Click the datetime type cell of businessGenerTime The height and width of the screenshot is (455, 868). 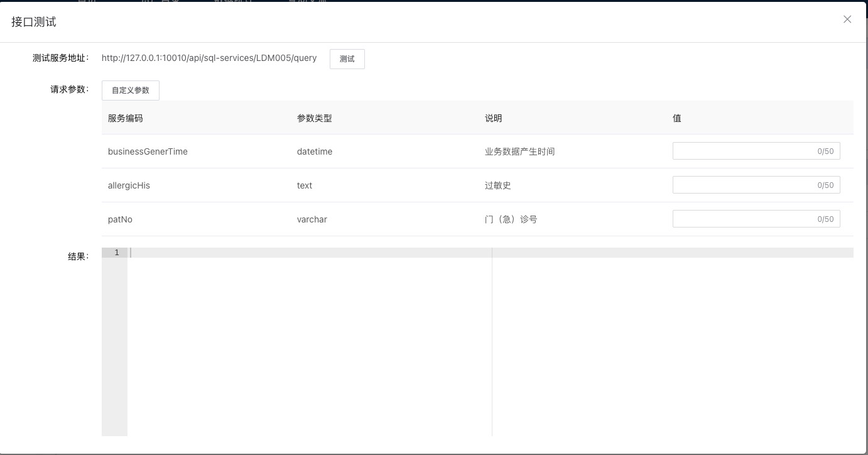[x=315, y=151]
